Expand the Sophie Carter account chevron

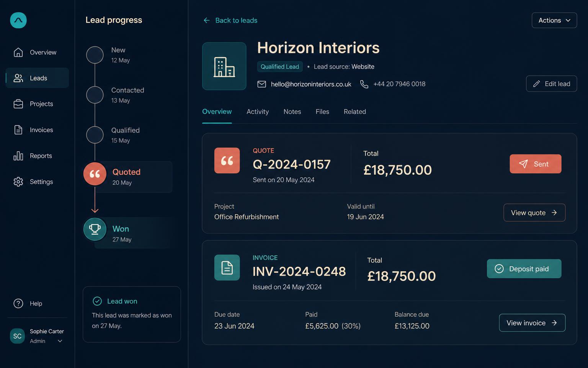(60, 341)
